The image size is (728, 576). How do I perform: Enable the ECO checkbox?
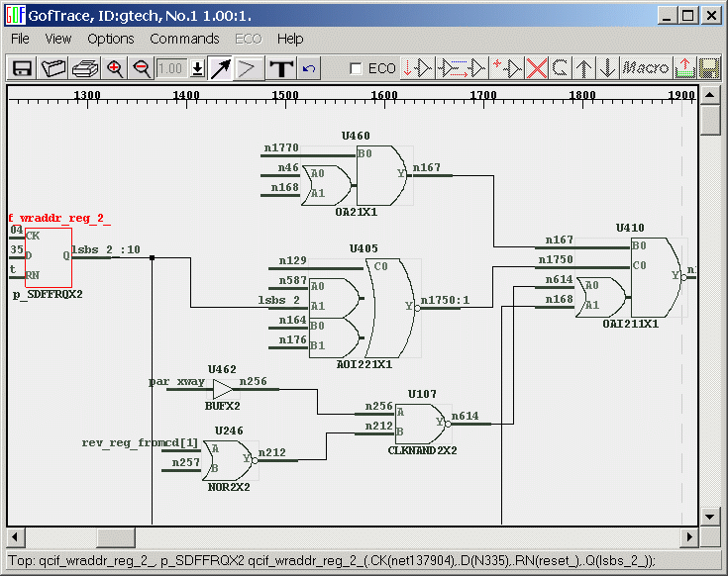coord(357,69)
